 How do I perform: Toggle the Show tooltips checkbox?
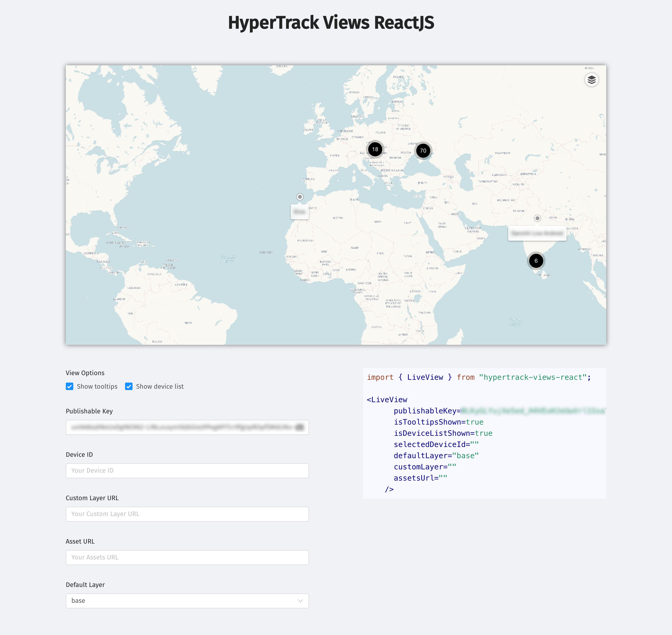70,387
